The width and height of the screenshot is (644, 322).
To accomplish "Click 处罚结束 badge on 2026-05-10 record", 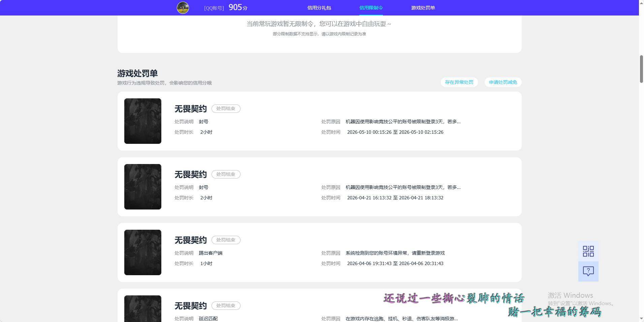I will click(x=226, y=108).
